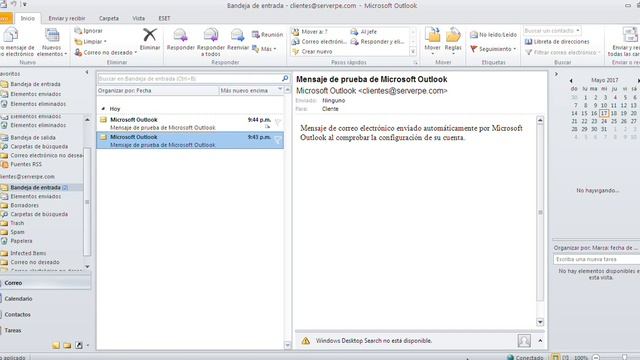Select May 18 in the calendar
This screenshot has width=640, height=360.
613,113
